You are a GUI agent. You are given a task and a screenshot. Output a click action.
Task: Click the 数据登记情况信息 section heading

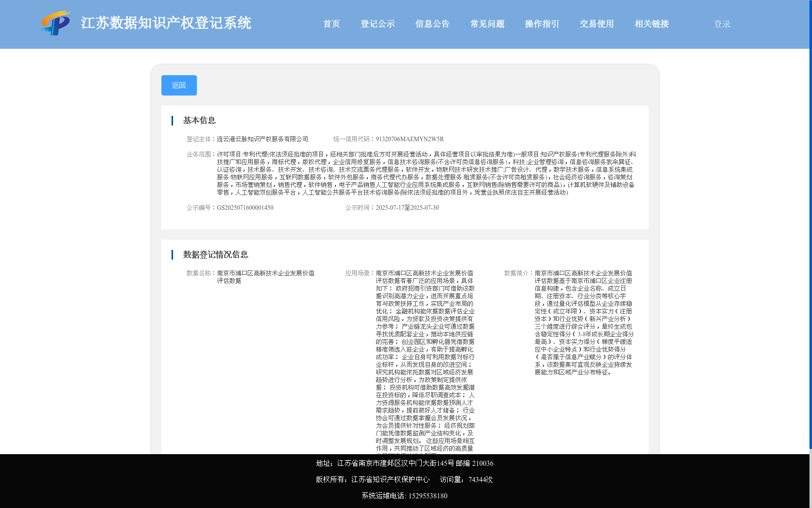click(x=216, y=255)
